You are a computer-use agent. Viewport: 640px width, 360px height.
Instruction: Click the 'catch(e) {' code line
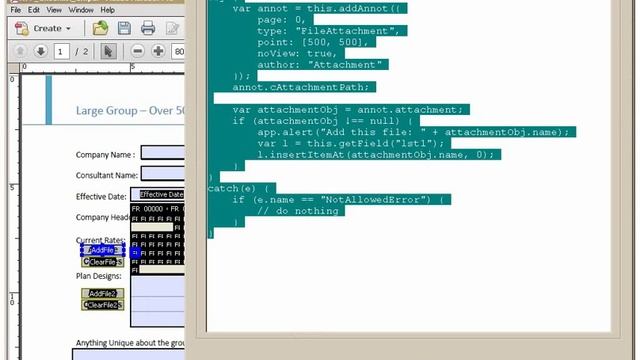click(239, 188)
